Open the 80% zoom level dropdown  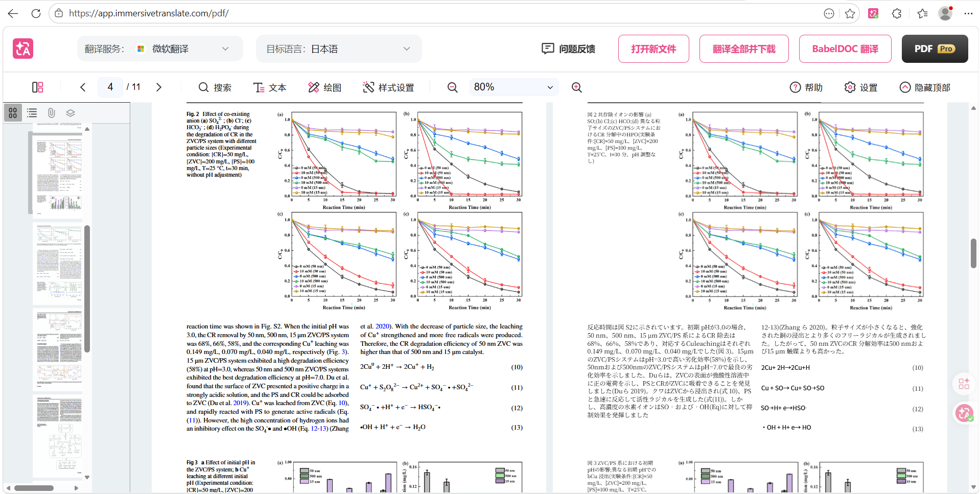tap(513, 87)
